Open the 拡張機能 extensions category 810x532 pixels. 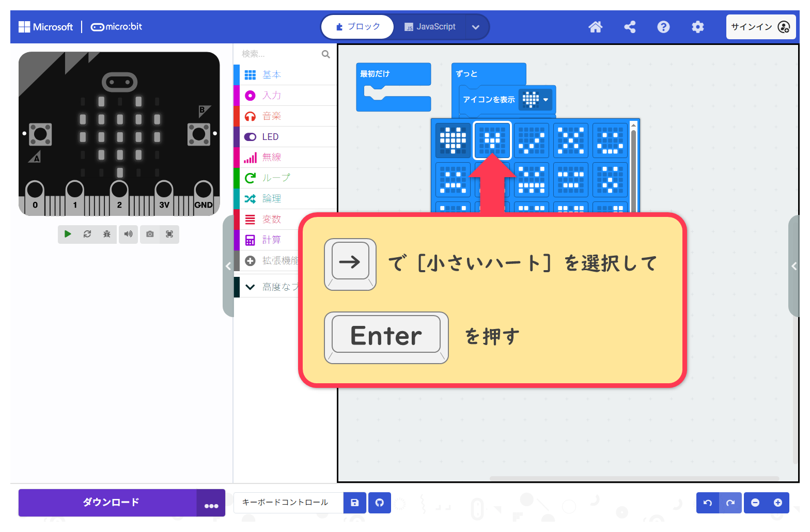pyautogui.click(x=266, y=261)
